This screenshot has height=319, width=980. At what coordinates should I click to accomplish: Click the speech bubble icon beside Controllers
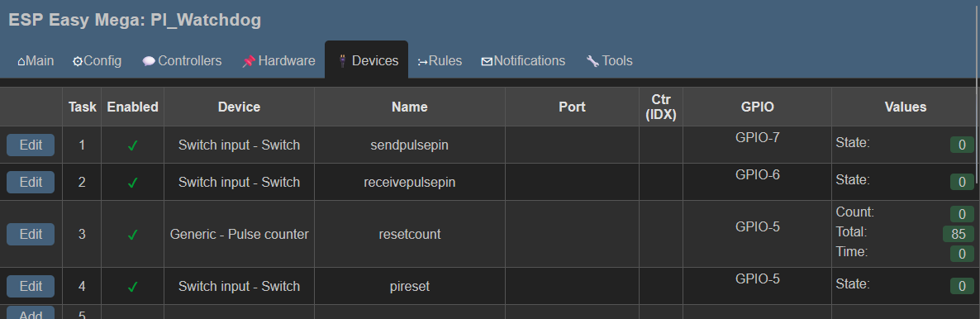[149, 61]
